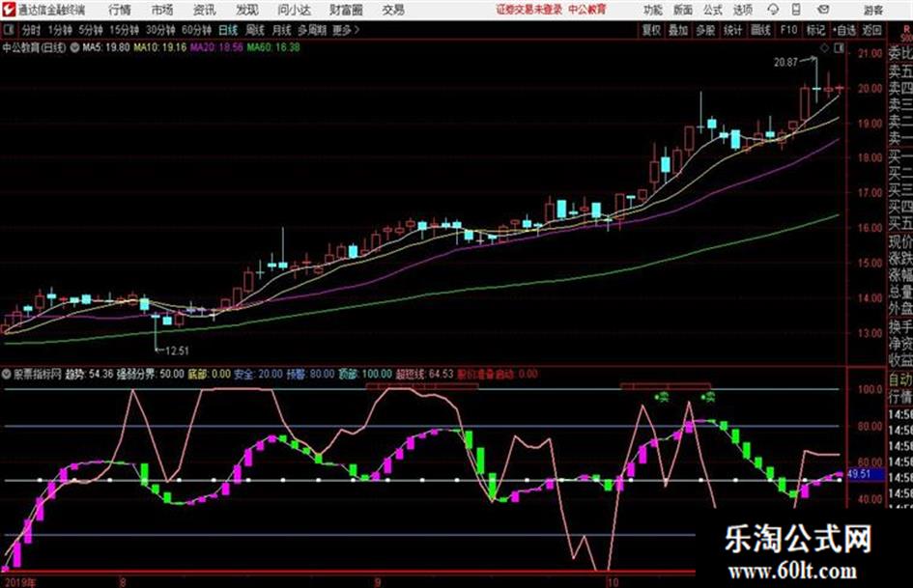
Task: Click the 趋势: 54.36 indicator value
Action: pyautogui.click(x=89, y=375)
